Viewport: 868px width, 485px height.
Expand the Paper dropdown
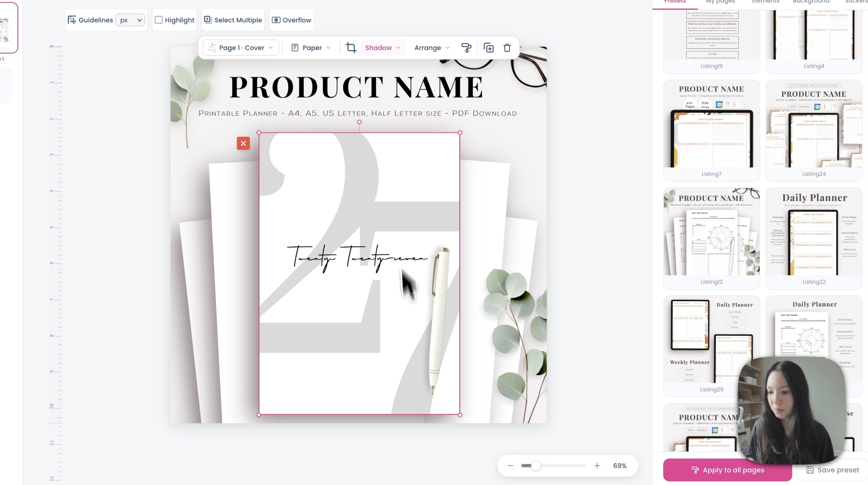click(x=311, y=48)
